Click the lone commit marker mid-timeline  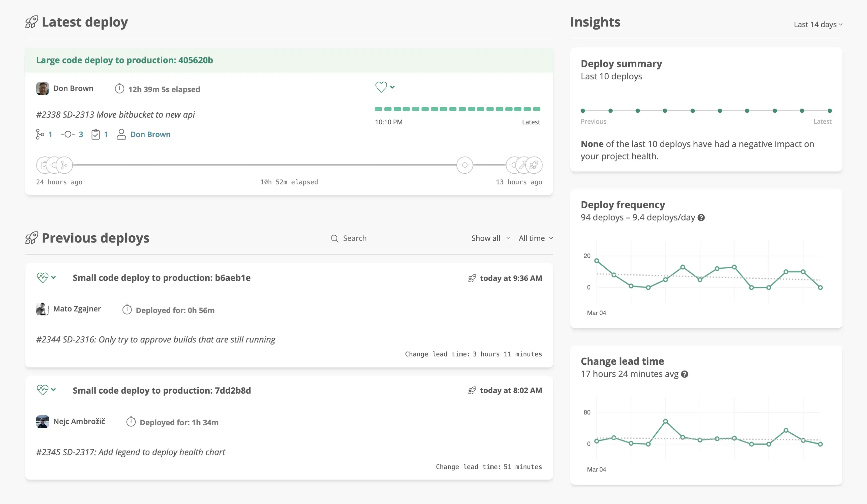465,165
